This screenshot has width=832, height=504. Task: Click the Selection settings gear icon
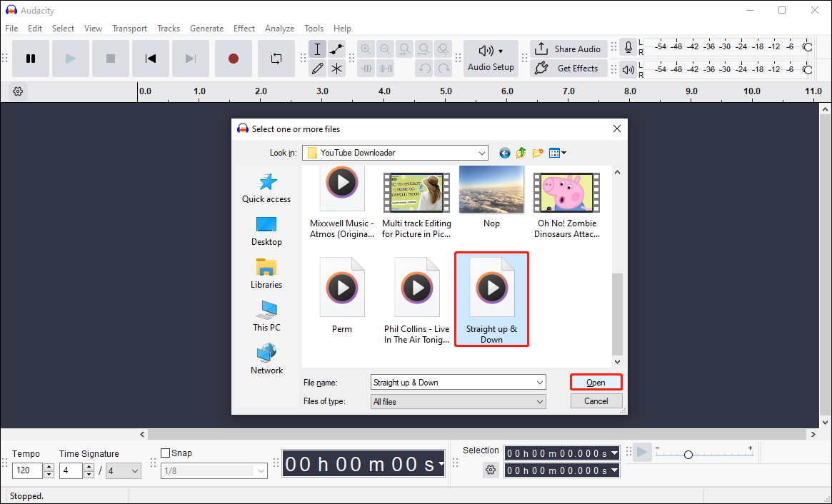(491, 470)
